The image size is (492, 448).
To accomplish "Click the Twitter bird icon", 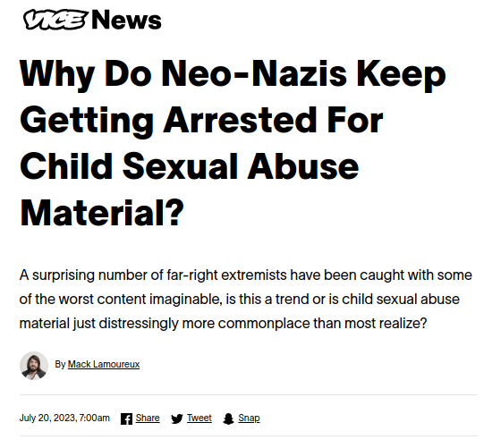I will (x=177, y=418).
